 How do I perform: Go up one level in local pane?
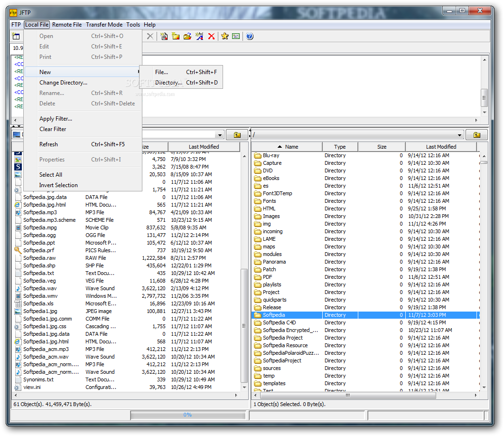pyautogui.click(x=237, y=135)
